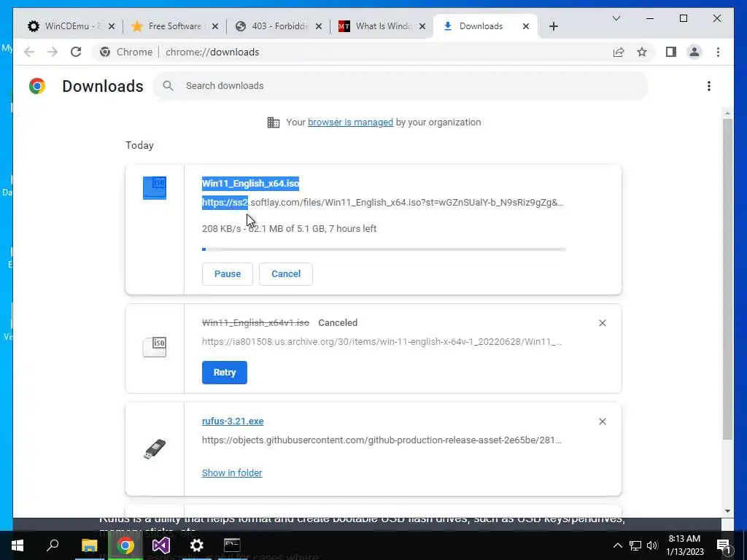Go forward in history

click(53, 52)
